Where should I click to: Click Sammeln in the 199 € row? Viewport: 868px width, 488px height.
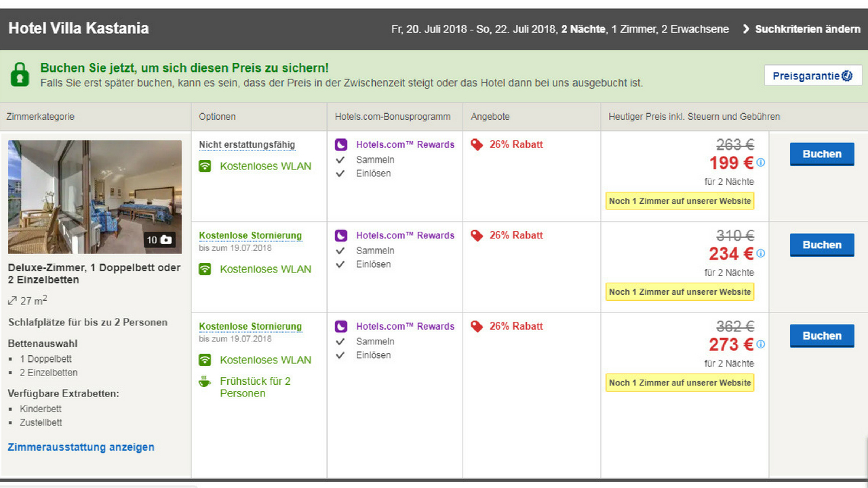[375, 160]
